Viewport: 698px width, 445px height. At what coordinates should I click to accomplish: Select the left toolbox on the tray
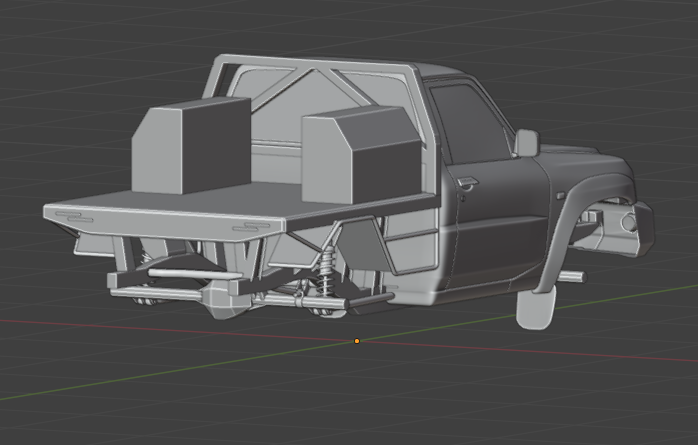191,145
